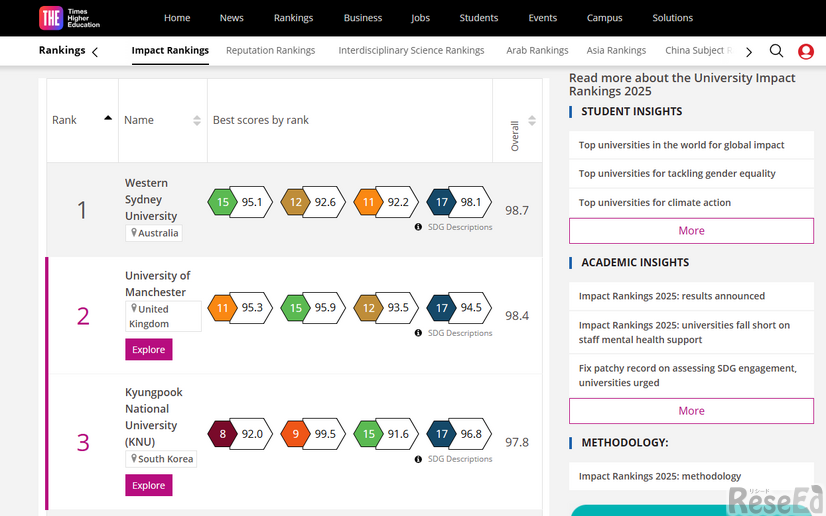Click location pin beside Australia

(134, 232)
